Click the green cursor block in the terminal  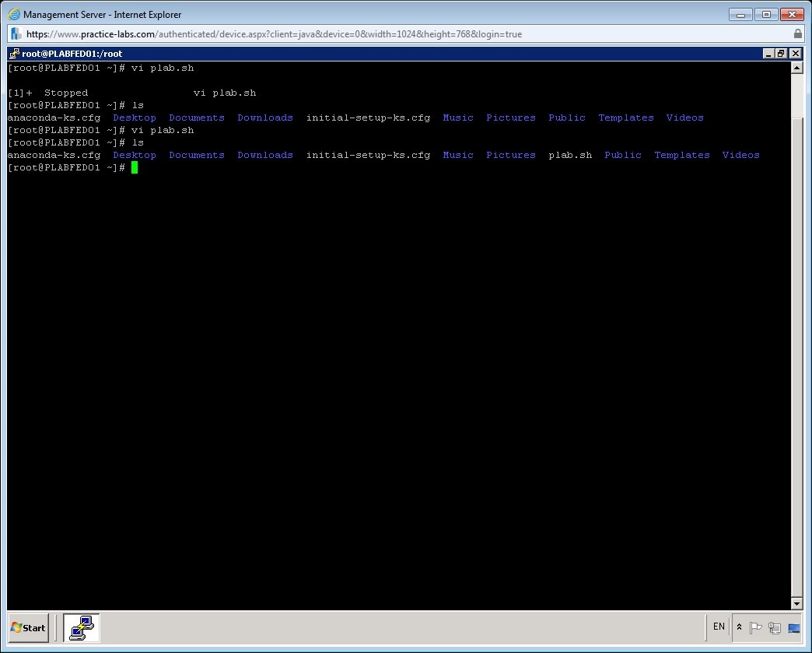coord(134,167)
